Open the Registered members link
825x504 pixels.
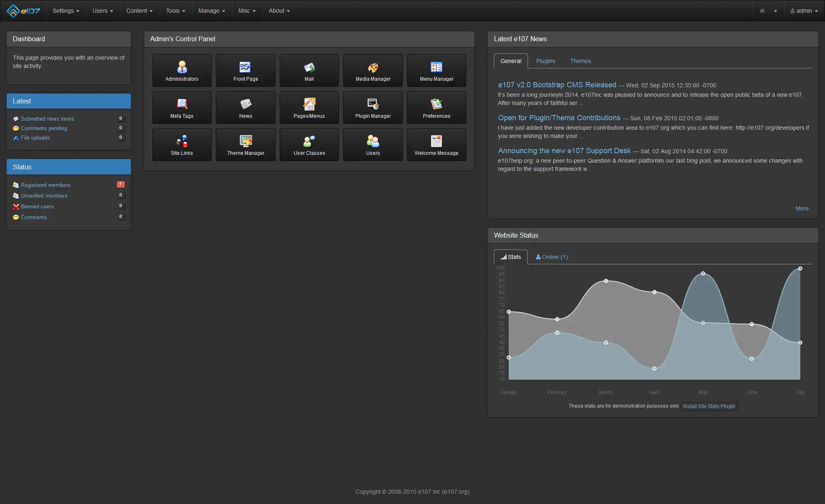[x=45, y=185]
